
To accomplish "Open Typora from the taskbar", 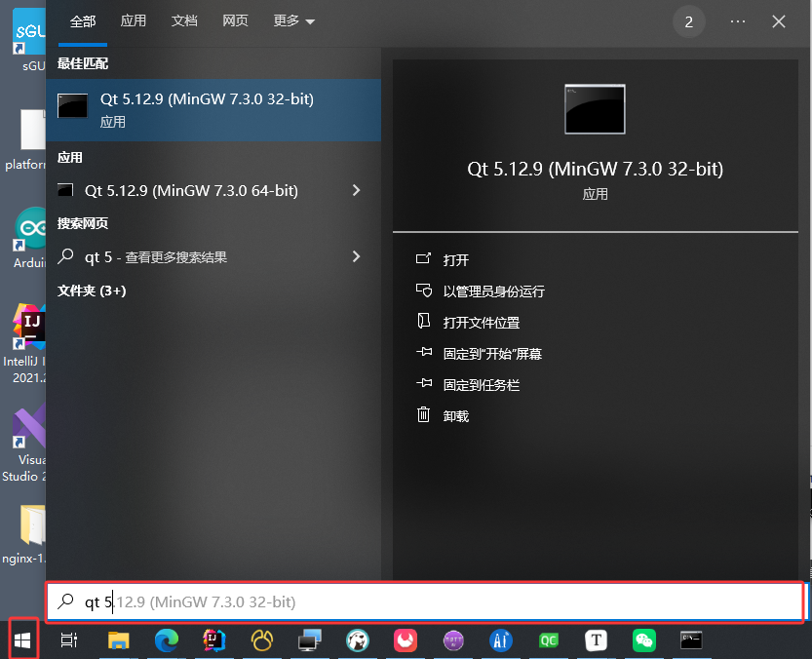I will [x=596, y=640].
